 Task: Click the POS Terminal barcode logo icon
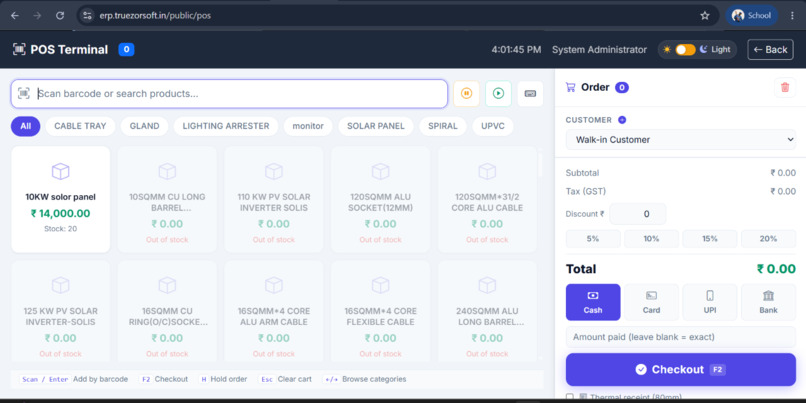19,49
